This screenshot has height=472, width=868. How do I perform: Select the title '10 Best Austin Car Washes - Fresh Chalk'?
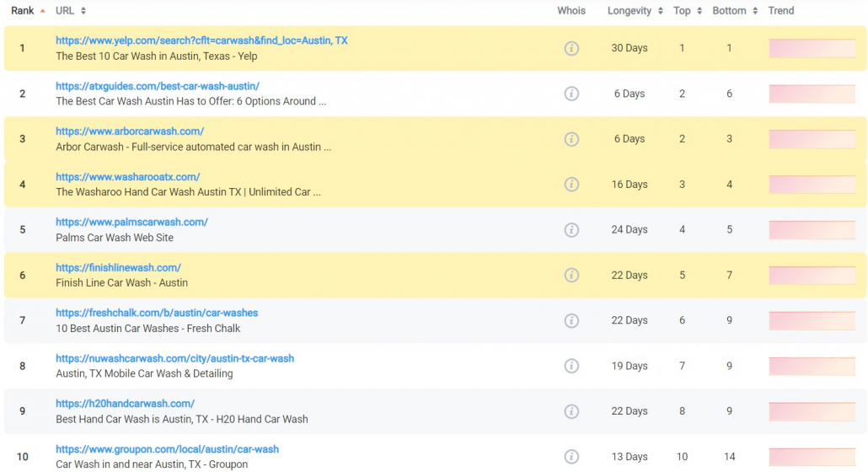click(147, 328)
